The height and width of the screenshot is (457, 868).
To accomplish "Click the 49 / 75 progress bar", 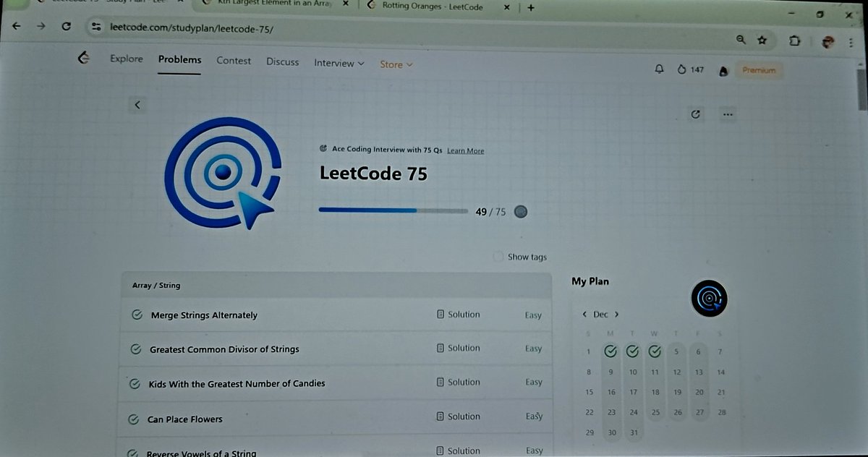I will coord(393,210).
